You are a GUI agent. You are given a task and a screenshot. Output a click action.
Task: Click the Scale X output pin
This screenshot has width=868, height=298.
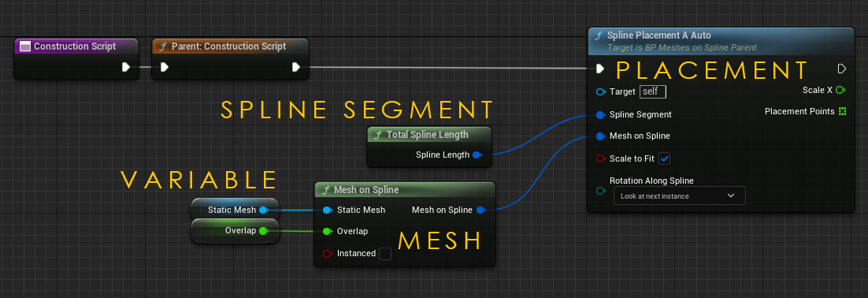tap(840, 90)
